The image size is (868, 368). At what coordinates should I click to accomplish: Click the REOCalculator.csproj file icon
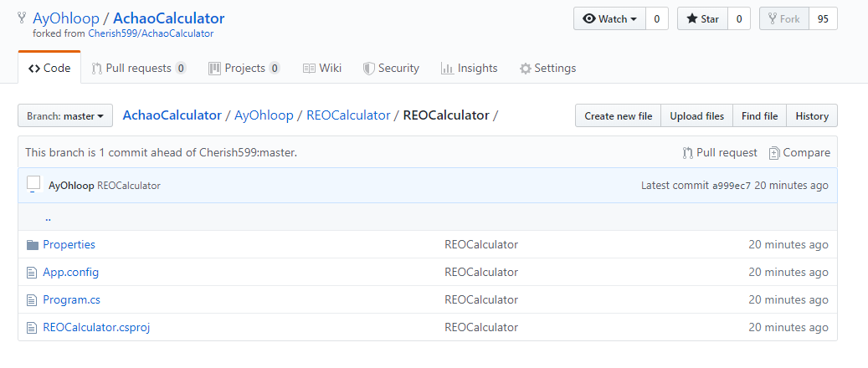click(x=32, y=328)
